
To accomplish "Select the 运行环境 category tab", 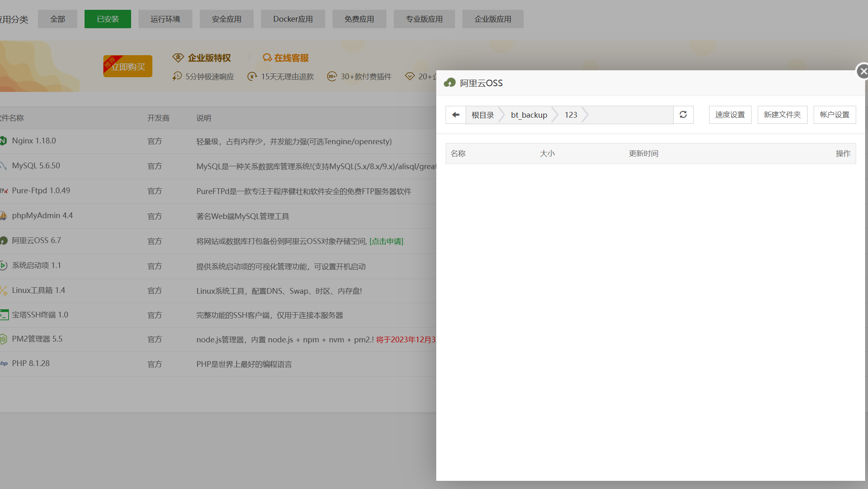I will point(165,19).
